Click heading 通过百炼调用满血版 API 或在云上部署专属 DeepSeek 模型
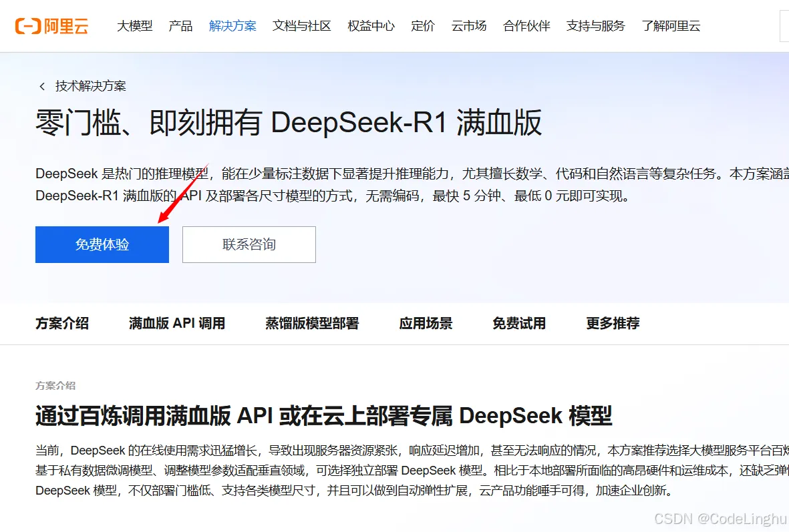789x532 pixels. coord(323,417)
